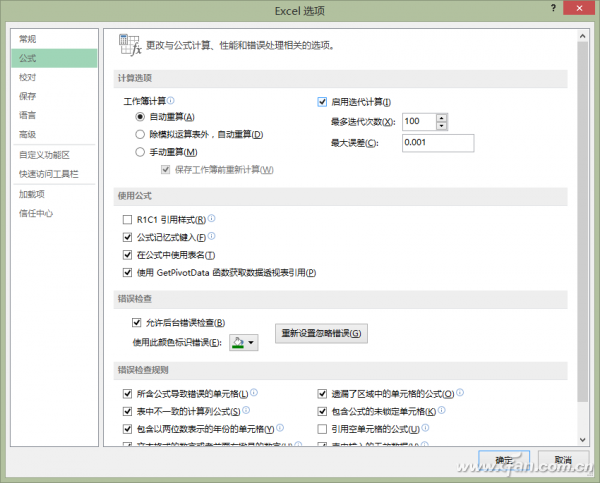The height and width of the screenshot is (483, 600).
Task: Open the 自定义功能区 category
Action: pyautogui.click(x=54, y=155)
